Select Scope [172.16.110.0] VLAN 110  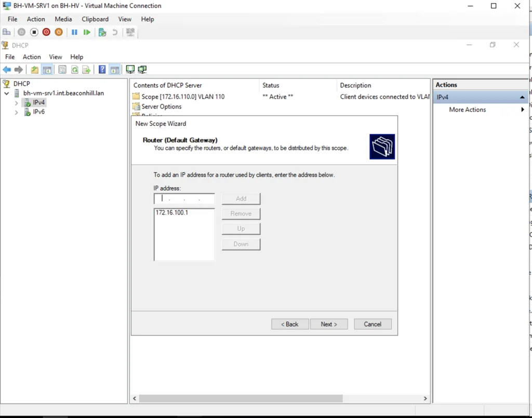tap(183, 97)
